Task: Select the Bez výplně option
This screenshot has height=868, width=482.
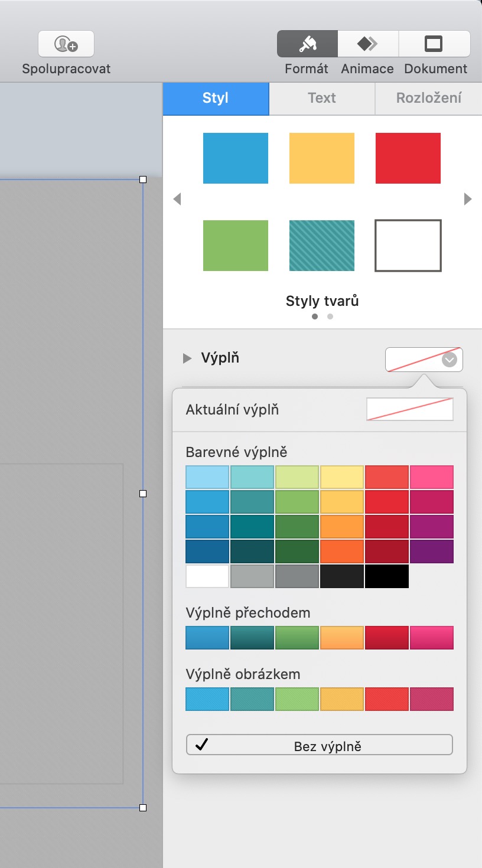Action: coord(320,745)
